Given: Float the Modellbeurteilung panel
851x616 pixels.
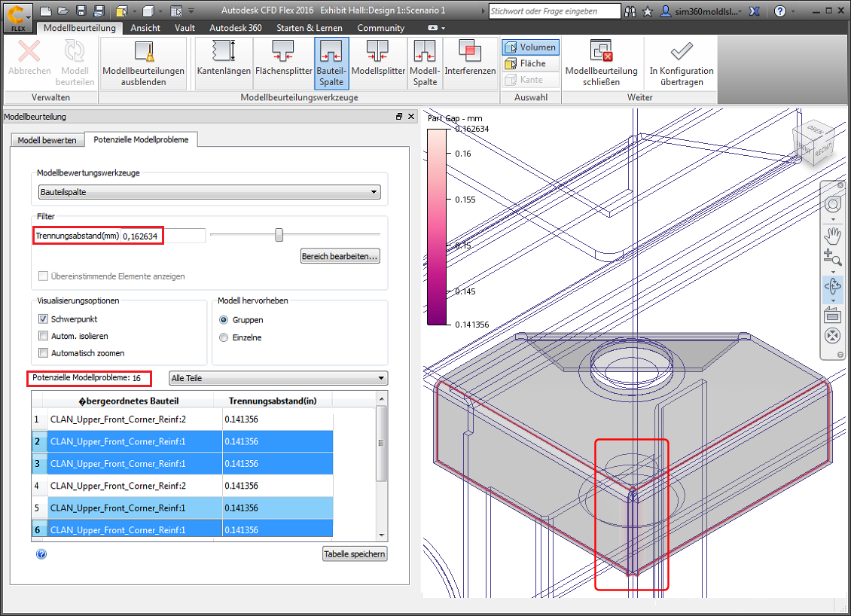Looking at the screenshot, I should click(399, 116).
